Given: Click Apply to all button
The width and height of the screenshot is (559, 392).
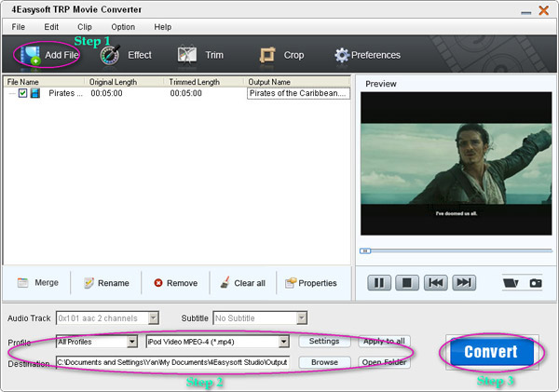Looking at the screenshot, I should click(x=384, y=342).
